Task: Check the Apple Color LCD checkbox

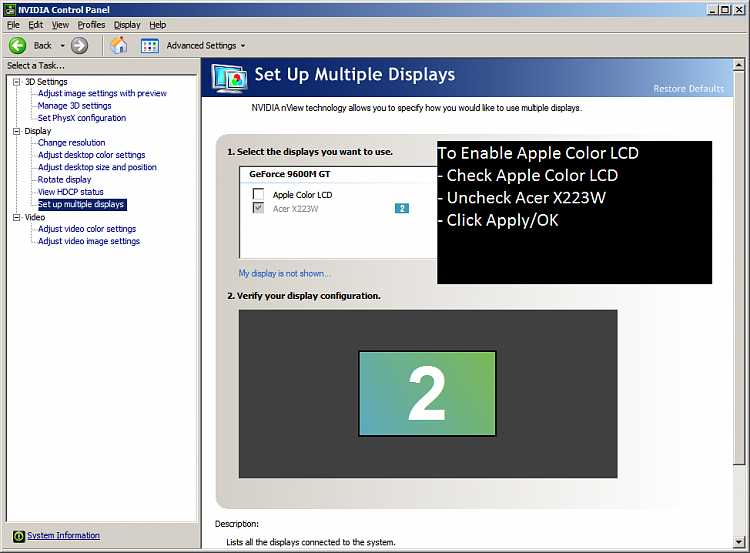Action: point(258,194)
